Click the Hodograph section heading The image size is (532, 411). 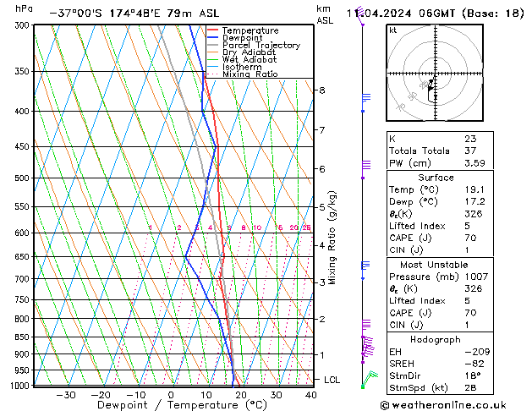[x=436, y=339]
